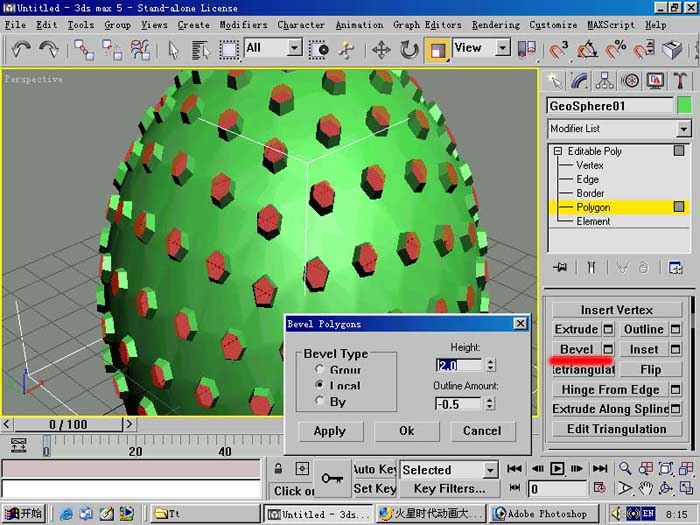Choose the Rectangular Selection Region tool
The width and height of the screenshot is (700, 525).
coord(229,50)
